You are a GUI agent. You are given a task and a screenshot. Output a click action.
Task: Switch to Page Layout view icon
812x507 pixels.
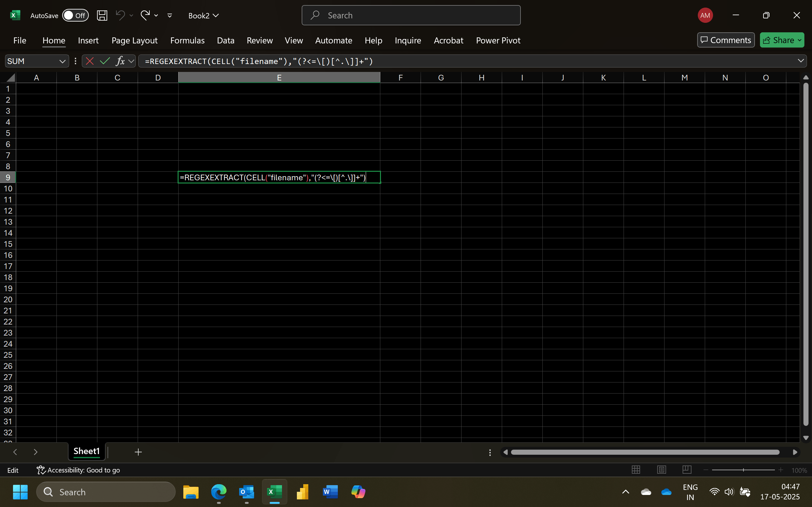661,470
